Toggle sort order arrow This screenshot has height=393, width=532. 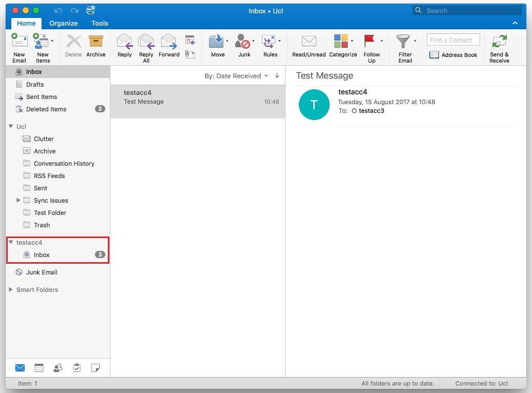277,75
